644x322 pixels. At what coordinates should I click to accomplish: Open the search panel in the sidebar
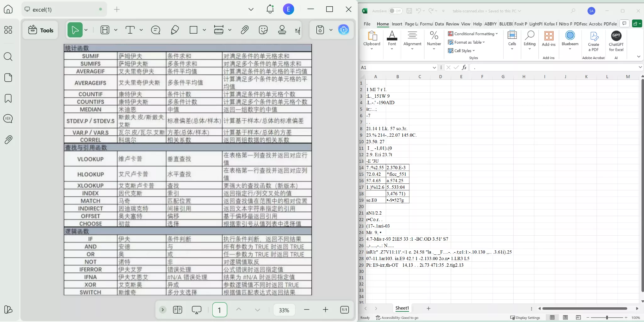click(x=8, y=57)
